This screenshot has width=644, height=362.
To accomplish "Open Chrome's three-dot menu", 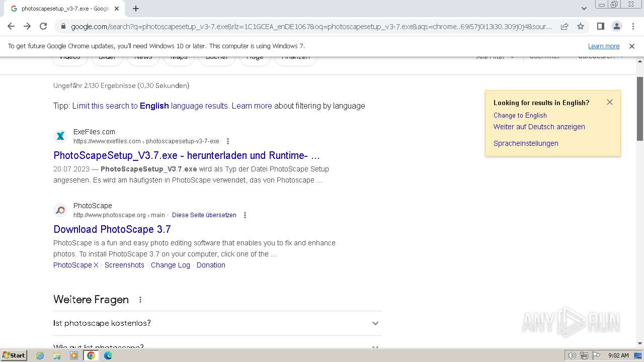I will click(x=632, y=26).
